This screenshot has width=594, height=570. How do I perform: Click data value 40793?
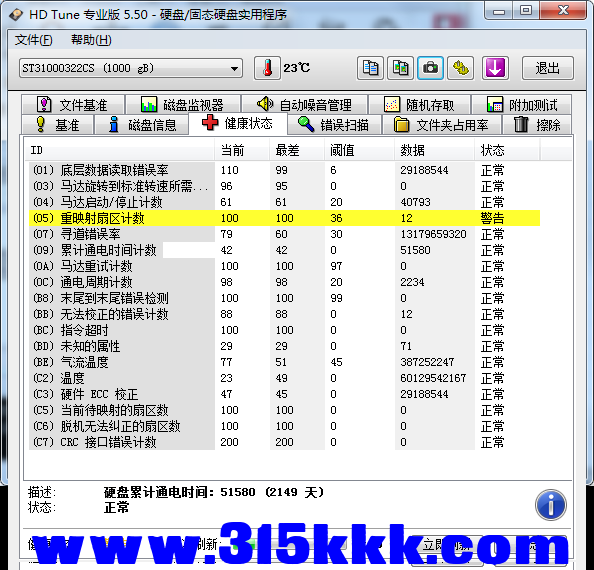point(416,202)
